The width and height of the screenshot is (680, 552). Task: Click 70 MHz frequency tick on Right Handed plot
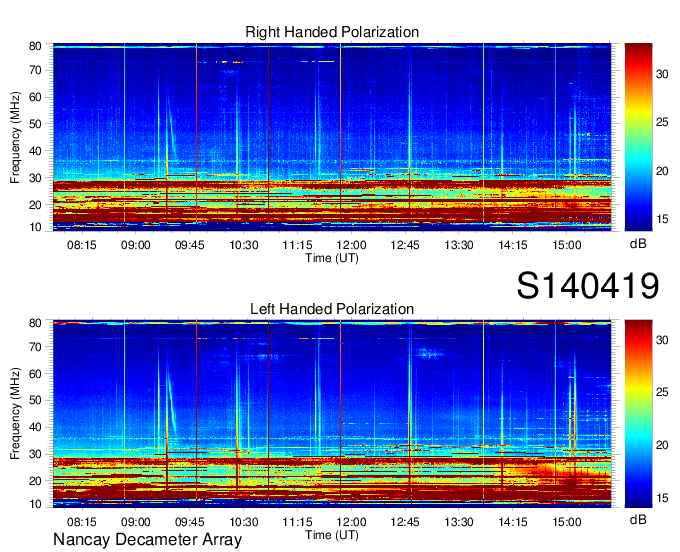click(x=35, y=70)
